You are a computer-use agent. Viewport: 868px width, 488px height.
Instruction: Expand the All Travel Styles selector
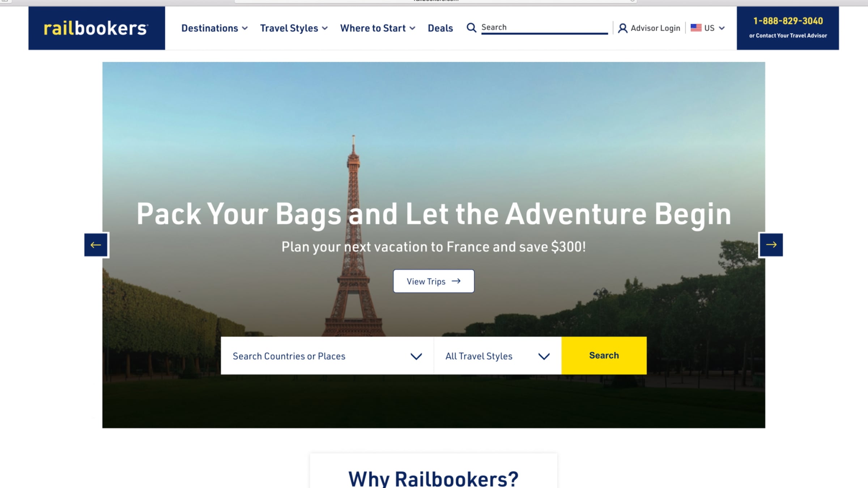(498, 356)
